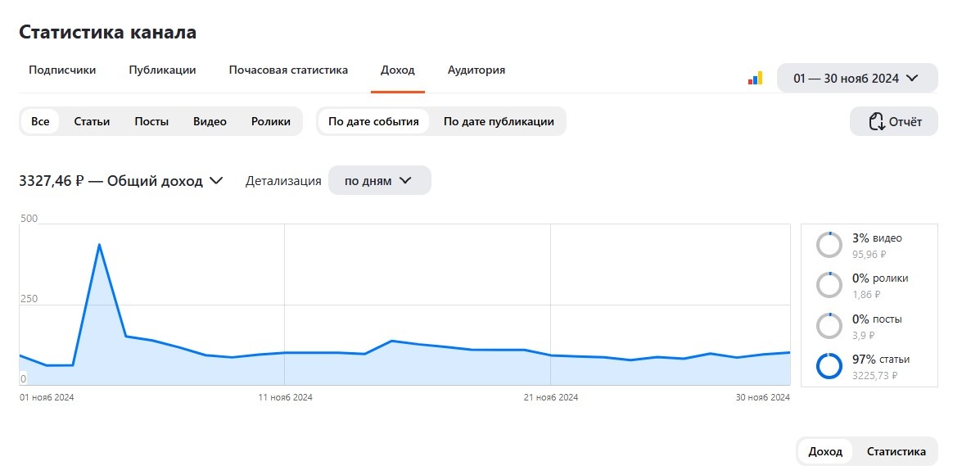The width and height of the screenshot is (980, 475).
Task: Click the ролики share donut icon
Action: point(829,285)
